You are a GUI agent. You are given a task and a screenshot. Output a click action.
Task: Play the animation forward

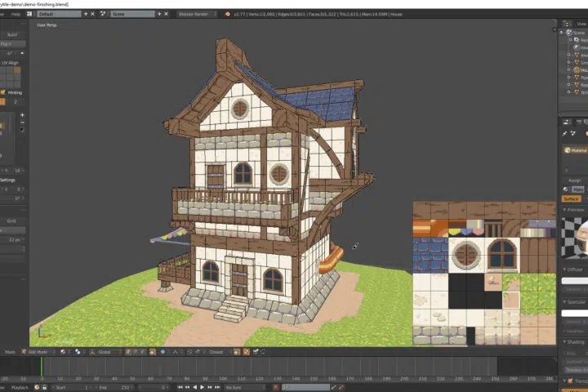(x=203, y=387)
